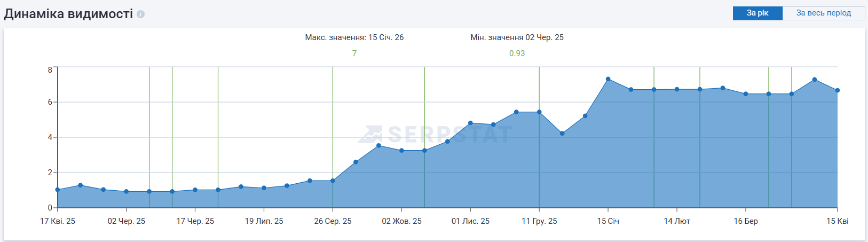Click the max value number 7
Viewport: 868px width, 242px height.
[354, 53]
